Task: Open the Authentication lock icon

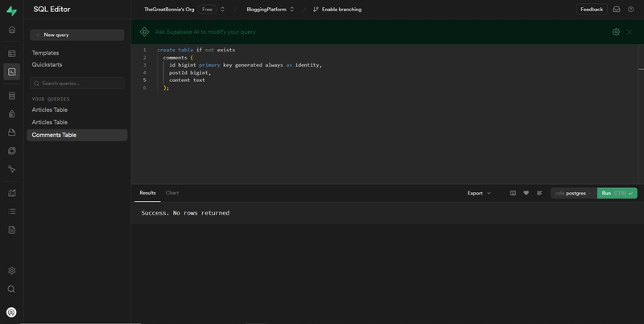Action: [x=12, y=113]
